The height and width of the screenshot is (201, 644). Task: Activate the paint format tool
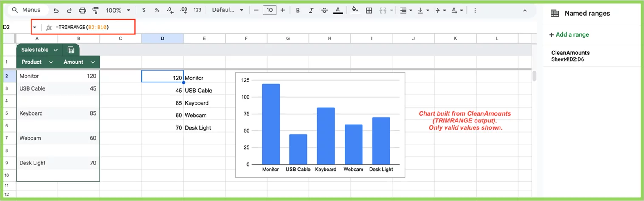95,10
